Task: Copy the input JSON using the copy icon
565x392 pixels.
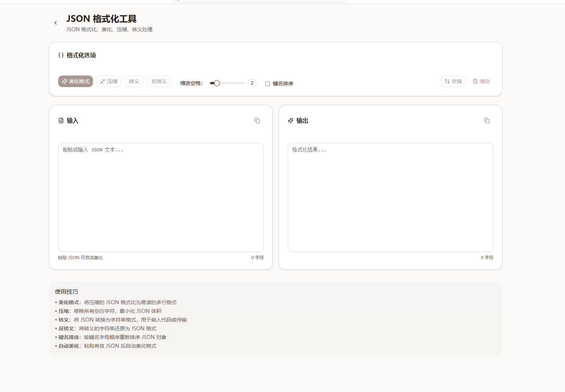Action: [x=257, y=121]
